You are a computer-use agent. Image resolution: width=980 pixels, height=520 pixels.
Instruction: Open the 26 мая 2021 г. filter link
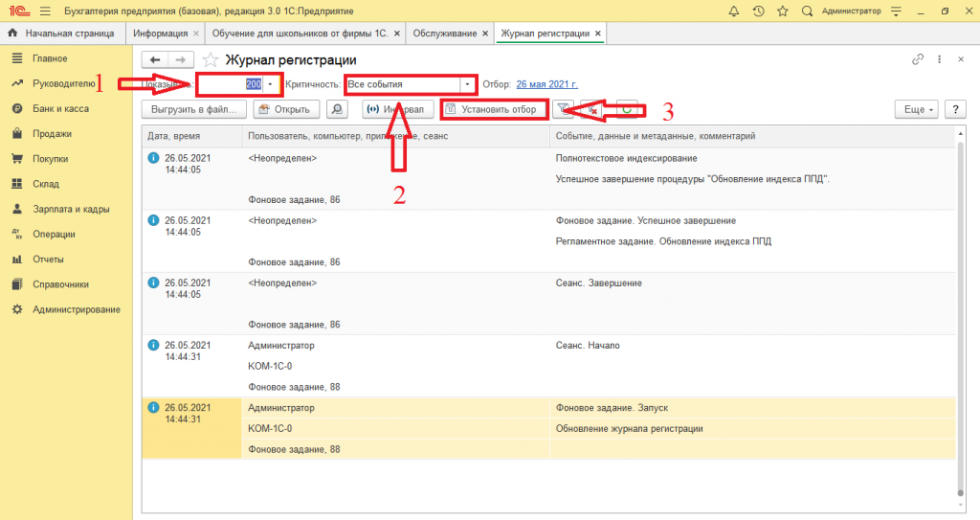click(x=546, y=84)
